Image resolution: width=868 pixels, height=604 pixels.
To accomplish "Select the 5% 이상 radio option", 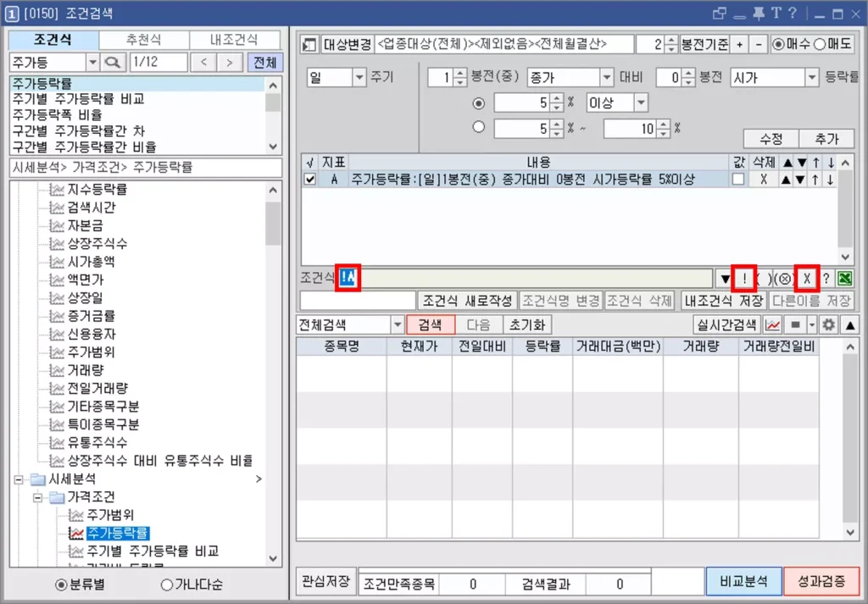I will 479,103.
